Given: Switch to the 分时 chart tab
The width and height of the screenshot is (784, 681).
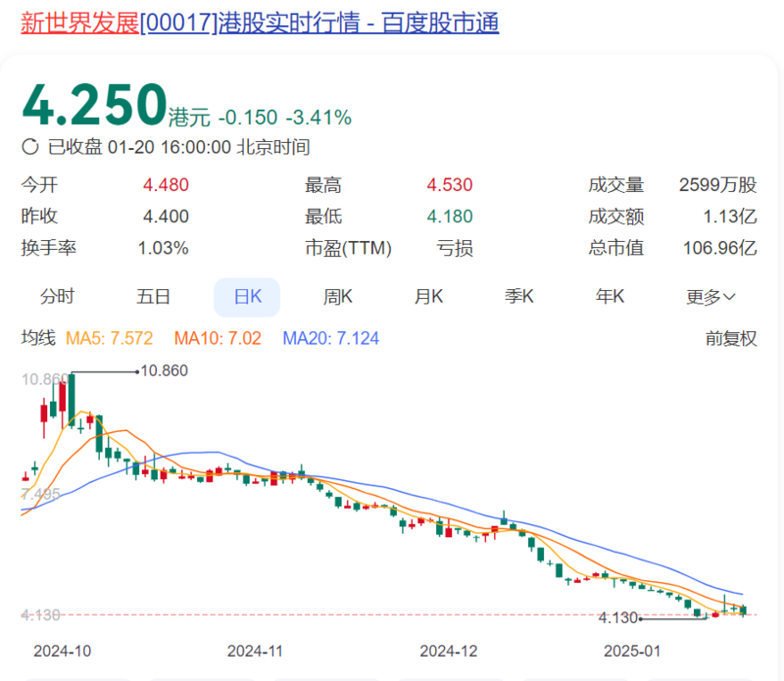Looking at the screenshot, I should [x=57, y=296].
